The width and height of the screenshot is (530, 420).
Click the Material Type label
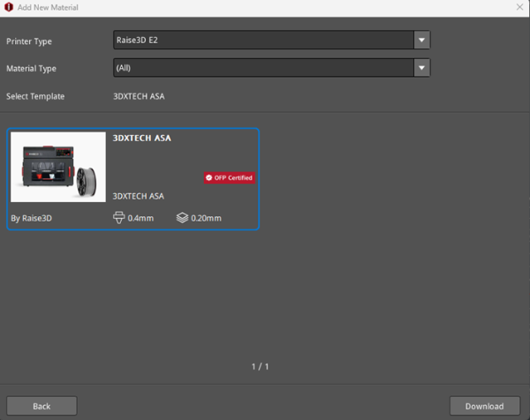[32, 69]
